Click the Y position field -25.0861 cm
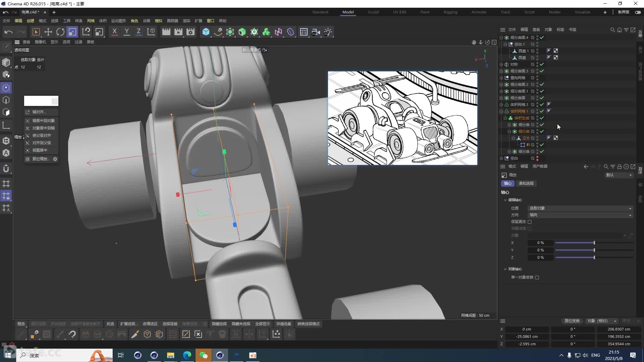Screen dimensions: 644x362 point(527,337)
